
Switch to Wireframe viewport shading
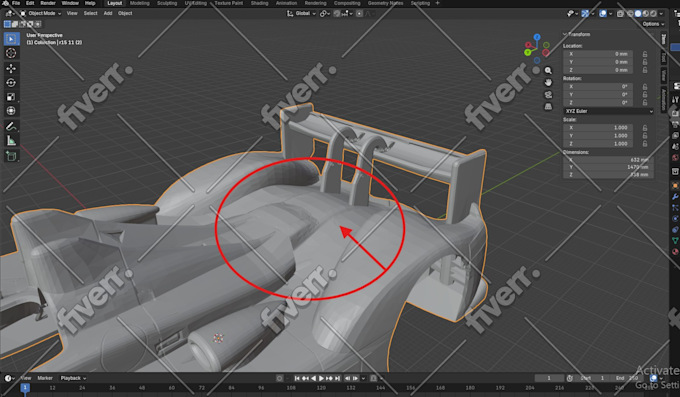click(630, 13)
